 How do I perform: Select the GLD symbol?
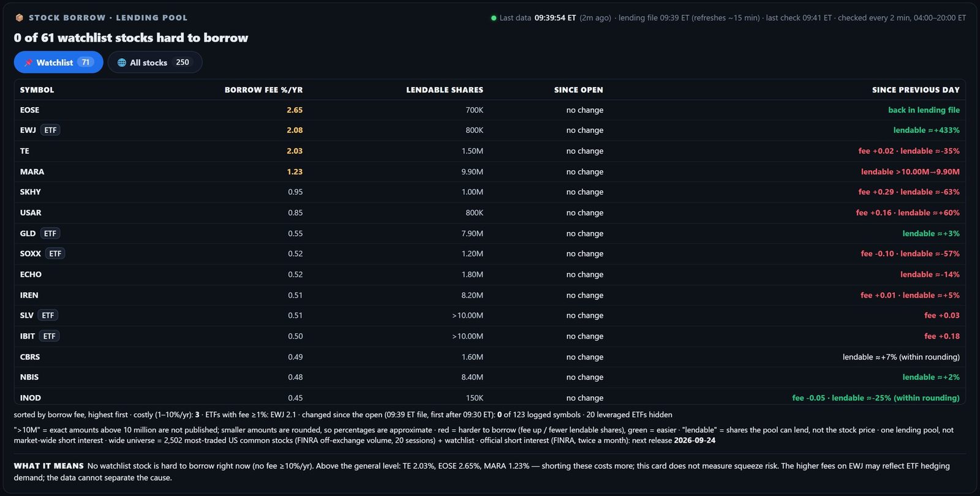(28, 233)
